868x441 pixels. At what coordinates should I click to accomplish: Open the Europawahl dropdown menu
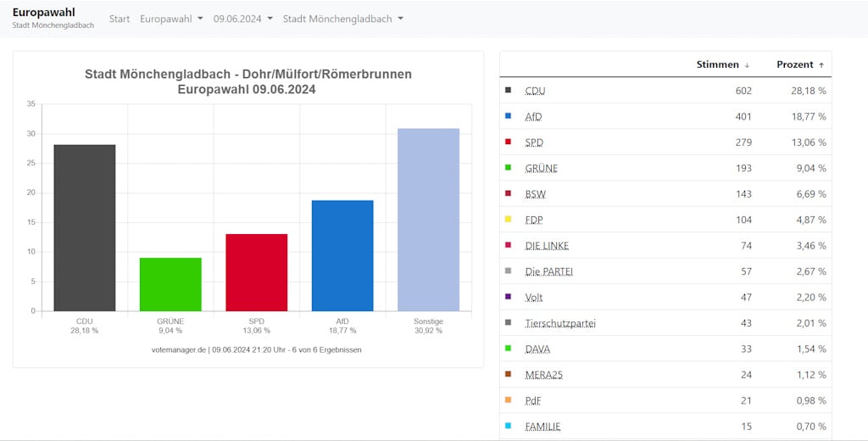(x=171, y=19)
